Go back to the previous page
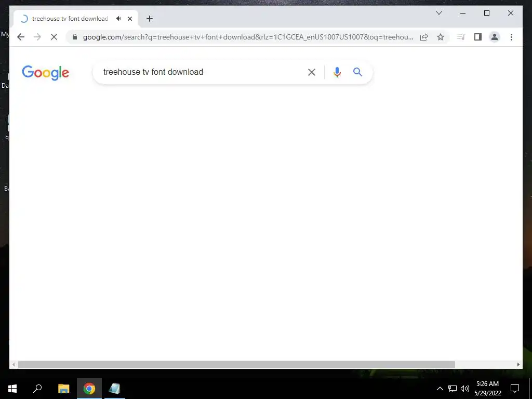532x399 pixels. pos(21,37)
